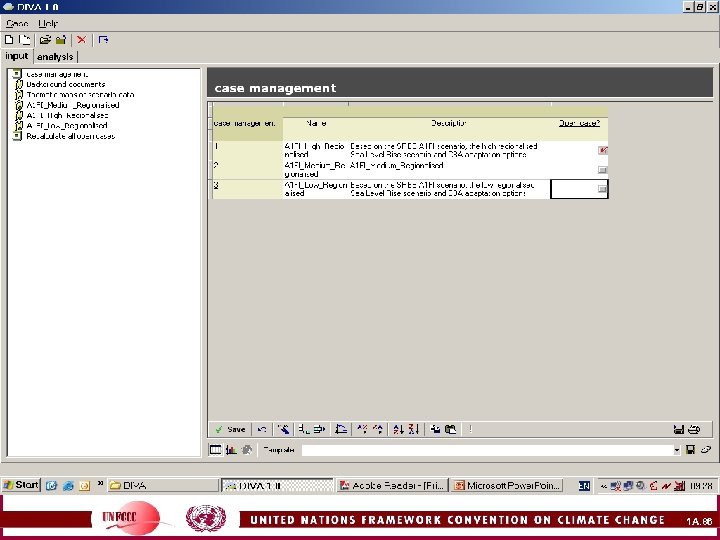
Task: Click the closed folder with padlock icon
Action: point(61,40)
